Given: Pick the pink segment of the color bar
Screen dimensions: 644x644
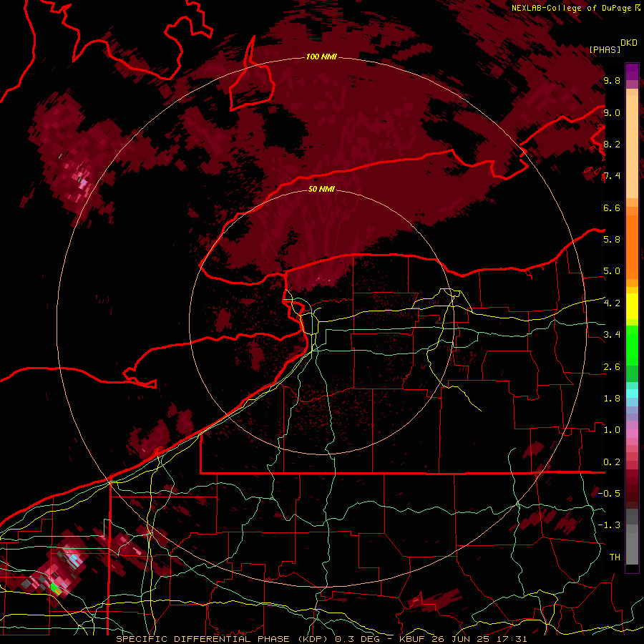Looking at the screenshot, I should pos(632,434).
